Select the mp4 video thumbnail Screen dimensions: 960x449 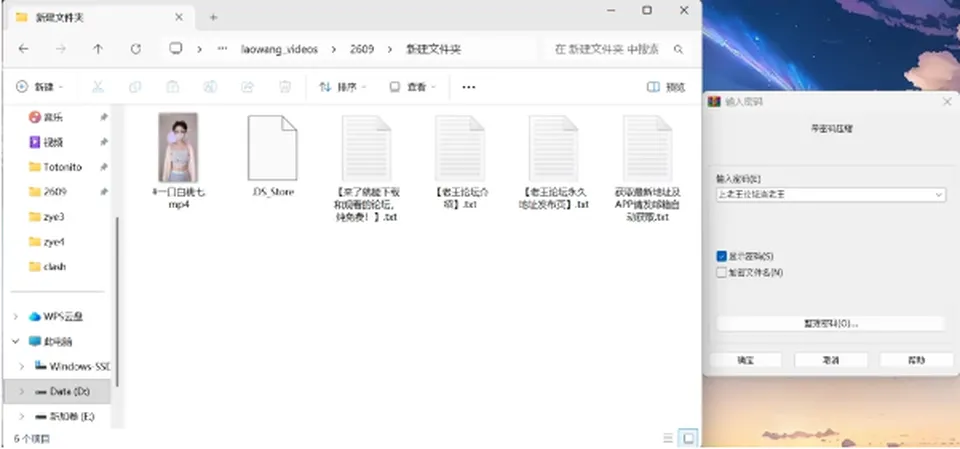pyautogui.click(x=178, y=147)
